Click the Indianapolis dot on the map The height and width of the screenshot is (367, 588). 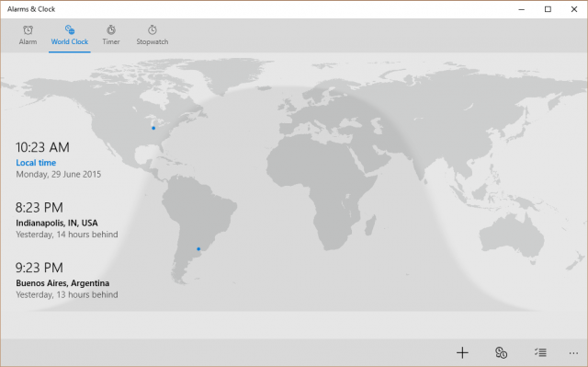(x=153, y=128)
